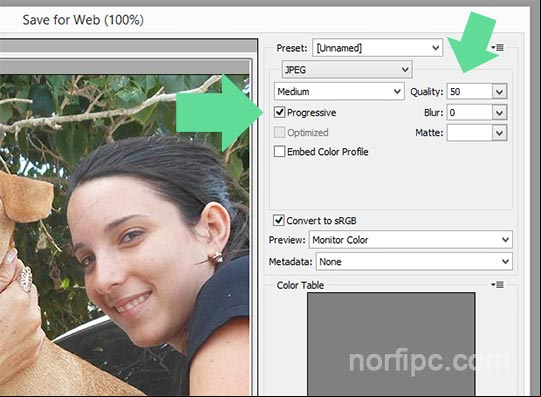Click the gray Color Table area

point(391,344)
